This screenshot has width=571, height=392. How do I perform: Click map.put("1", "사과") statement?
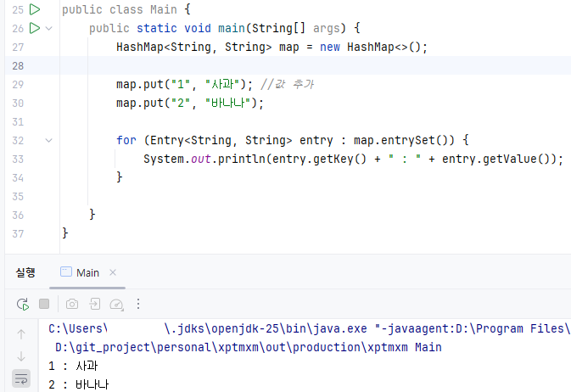[x=184, y=85]
